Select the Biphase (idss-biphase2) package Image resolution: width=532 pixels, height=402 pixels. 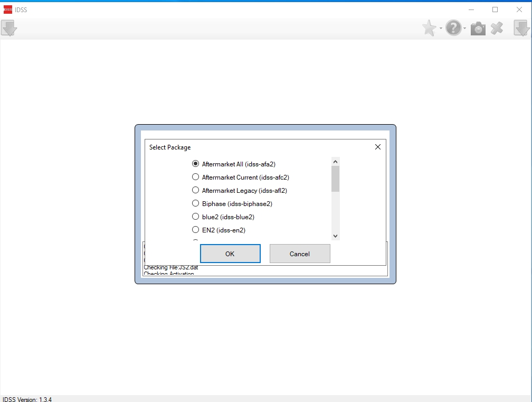(x=196, y=203)
